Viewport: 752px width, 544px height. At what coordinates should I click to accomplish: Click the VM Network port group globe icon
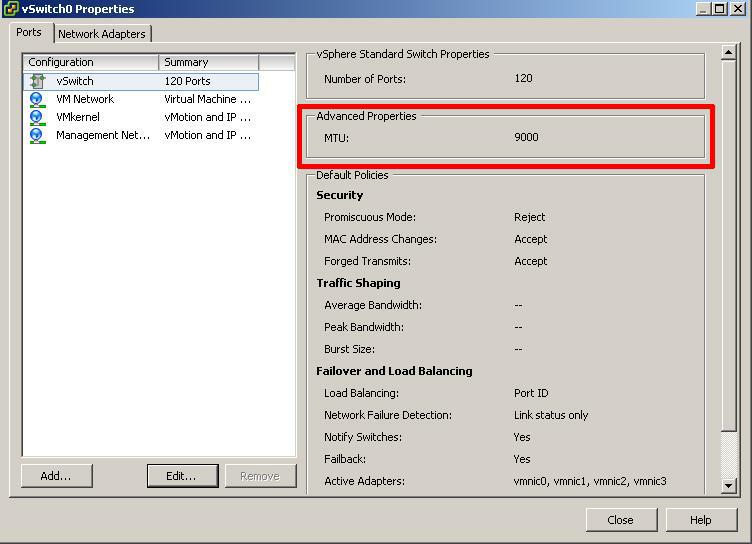(x=37, y=99)
